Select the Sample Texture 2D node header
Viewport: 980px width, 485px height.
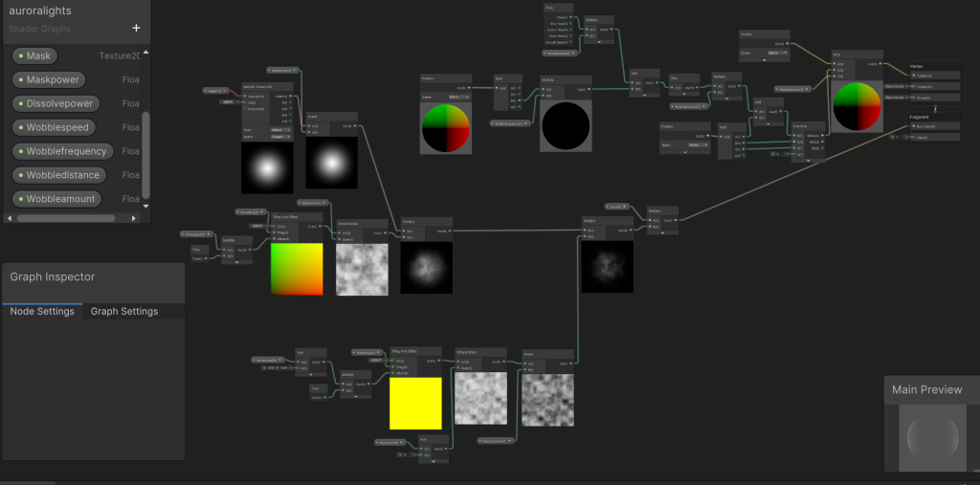[268, 86]
